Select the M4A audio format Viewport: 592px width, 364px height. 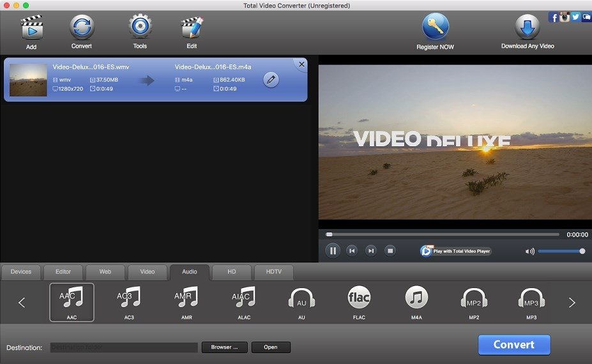pyautogui.click(x=416, y=303)
